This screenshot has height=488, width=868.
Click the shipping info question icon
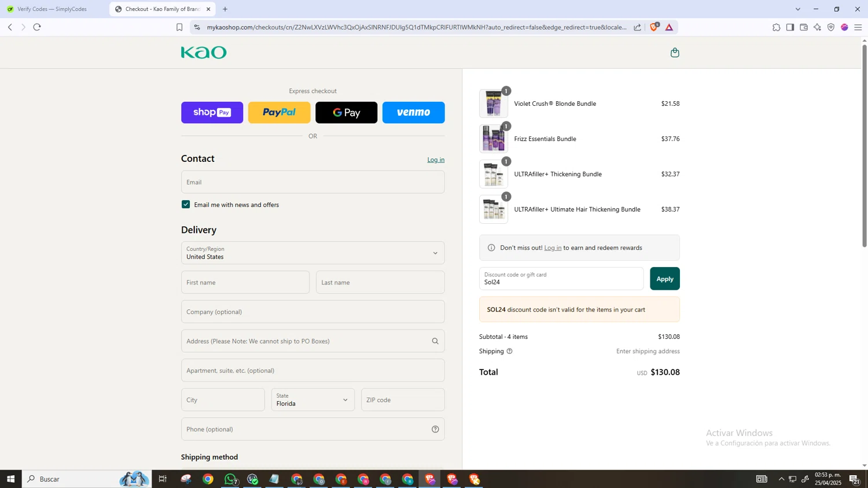(x=509, y=351)
